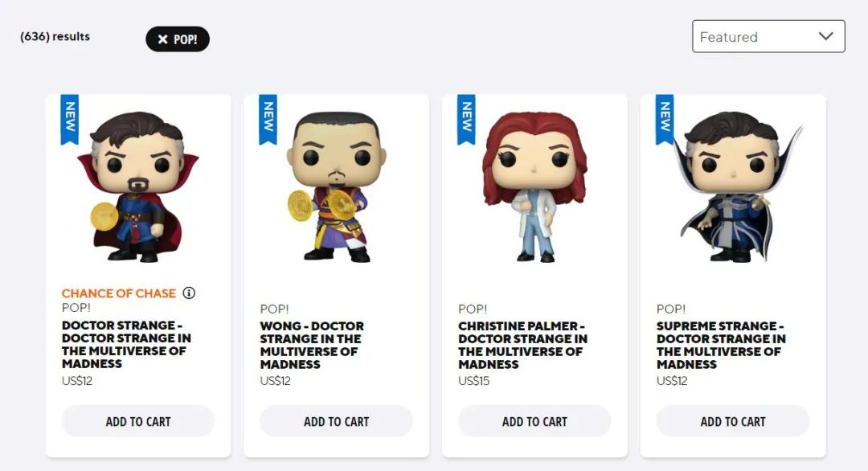Click the Chance of Chase info icon

(189, 293)
